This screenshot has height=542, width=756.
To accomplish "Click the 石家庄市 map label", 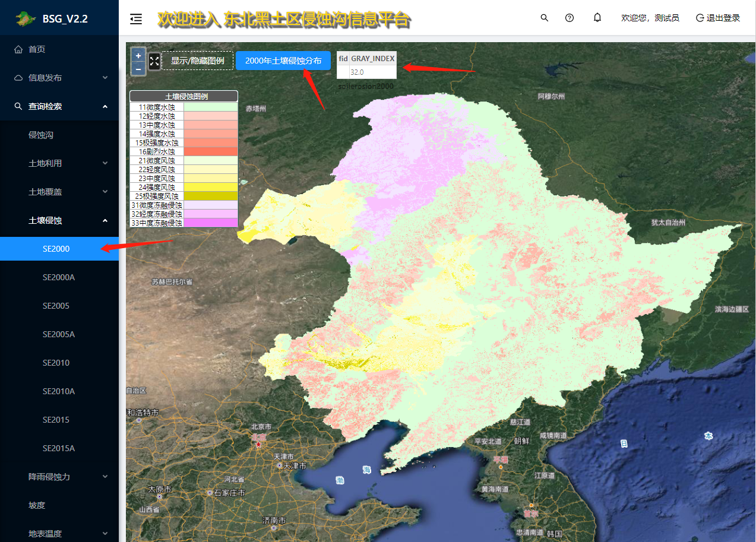I will [x=229, y=493].
